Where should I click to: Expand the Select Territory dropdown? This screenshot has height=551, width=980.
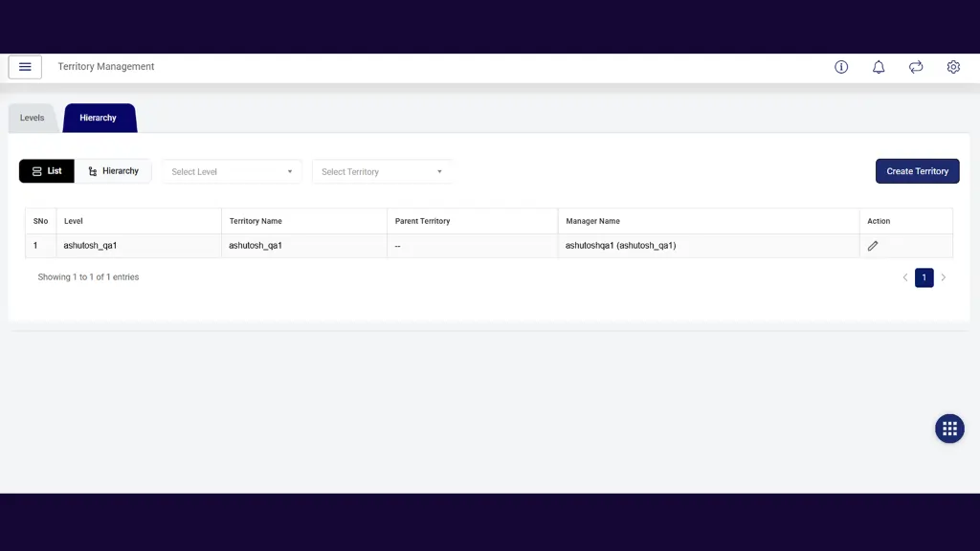tap(382, 172)
